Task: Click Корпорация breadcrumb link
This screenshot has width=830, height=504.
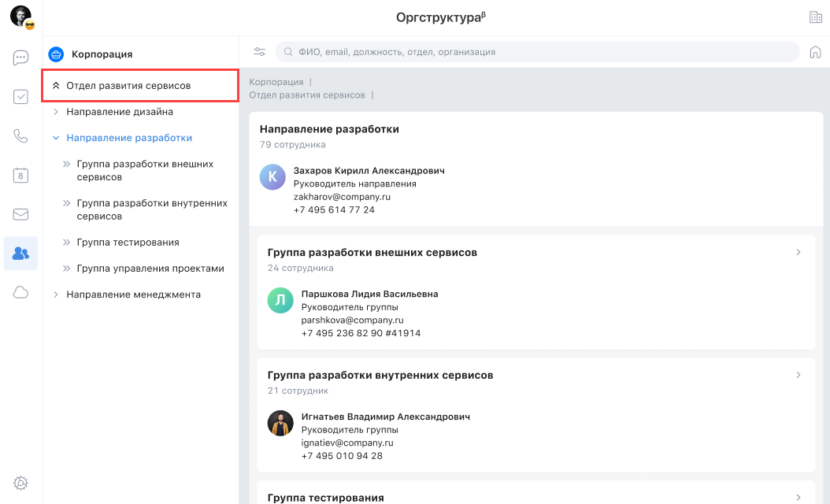Action: (276, 82)
